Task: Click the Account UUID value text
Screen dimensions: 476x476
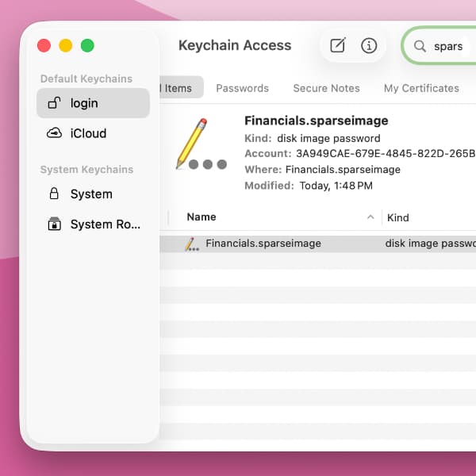Action: tap(386, 154)
